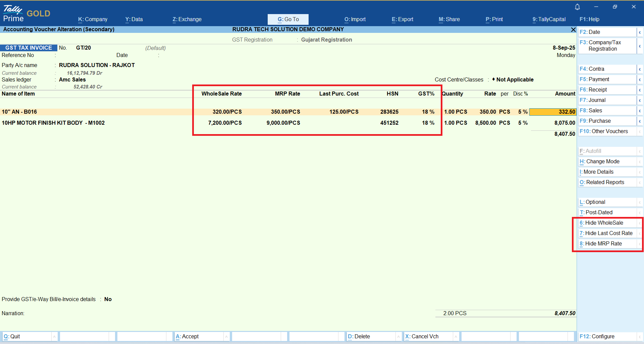Close the voucher alteration screen with X
The image size is (644, 344).
pyautogui.click(x=573, y=30)
